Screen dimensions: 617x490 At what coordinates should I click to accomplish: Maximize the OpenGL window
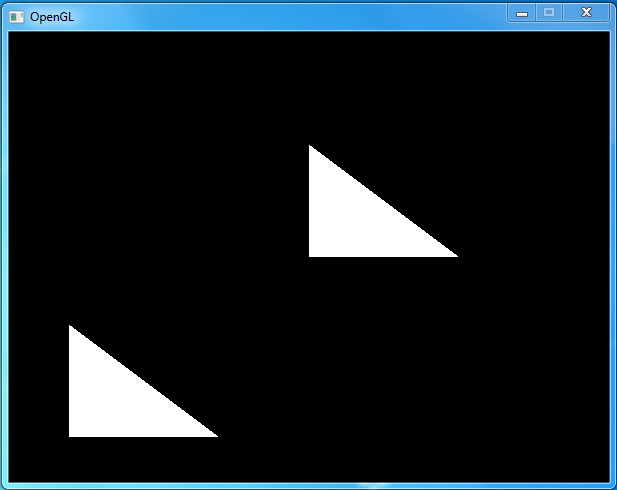click(549, 13)
